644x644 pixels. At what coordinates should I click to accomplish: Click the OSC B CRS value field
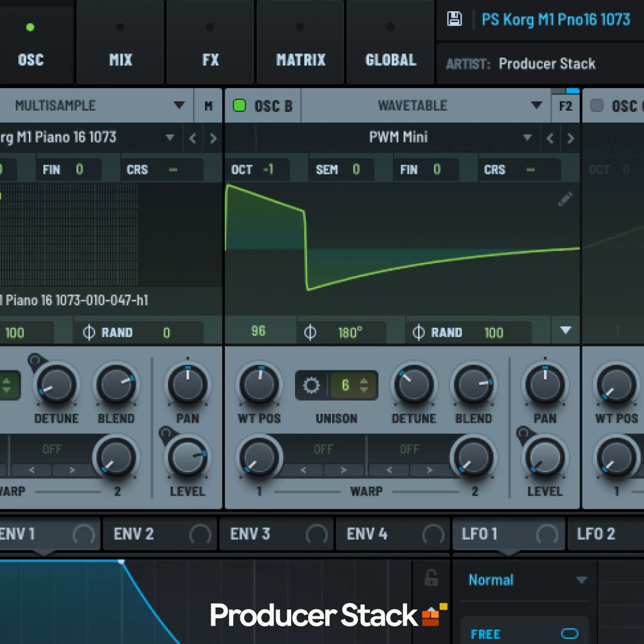pos(519,170)
